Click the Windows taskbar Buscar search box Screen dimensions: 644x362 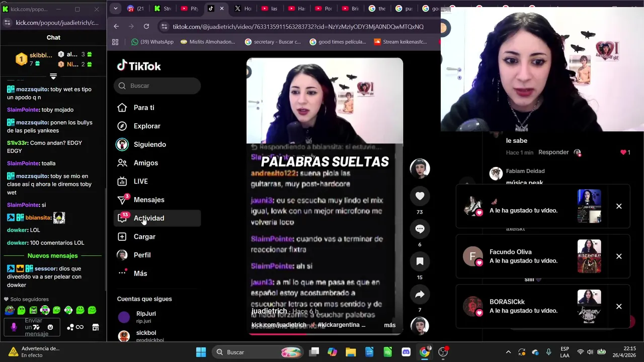coord(259,352)
